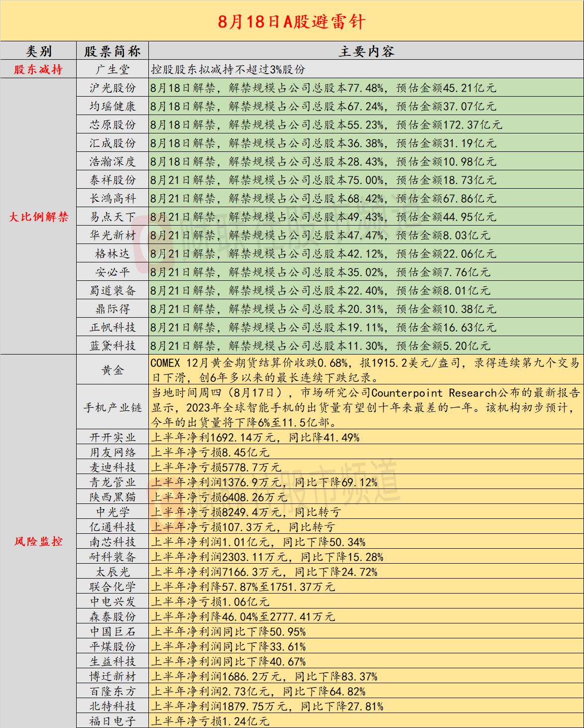Select the 类别 column header
This screenshot has width=584, height=728.
[x=38, y=51]
